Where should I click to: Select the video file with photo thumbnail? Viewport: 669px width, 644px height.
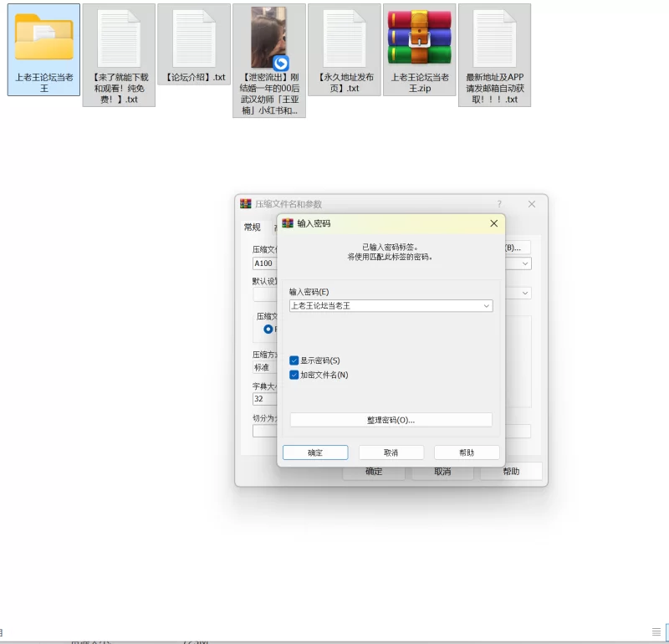(x=268, y=38)
